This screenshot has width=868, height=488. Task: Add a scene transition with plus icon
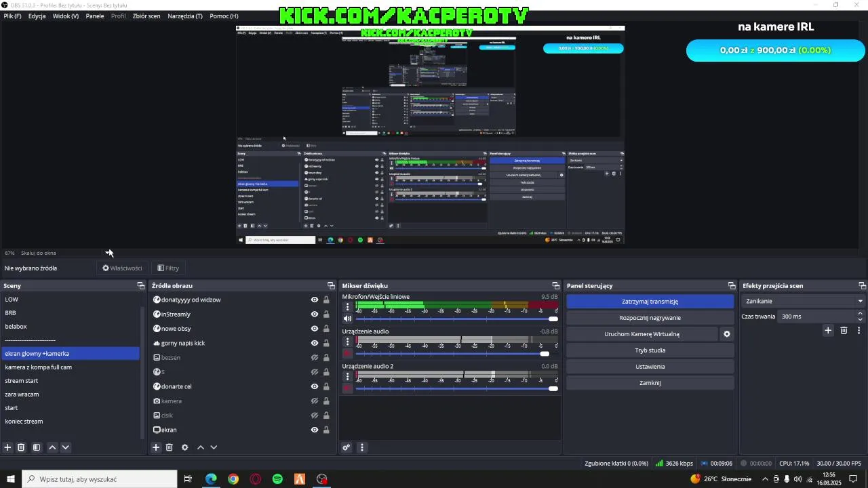coord(828,330)
